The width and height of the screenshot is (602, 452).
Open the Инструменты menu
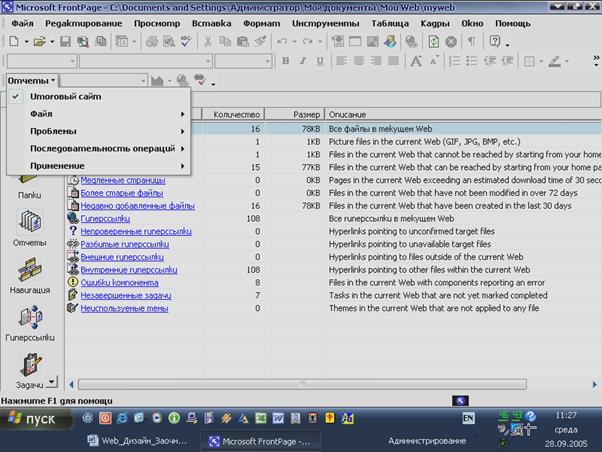click(x=326, y=23)
